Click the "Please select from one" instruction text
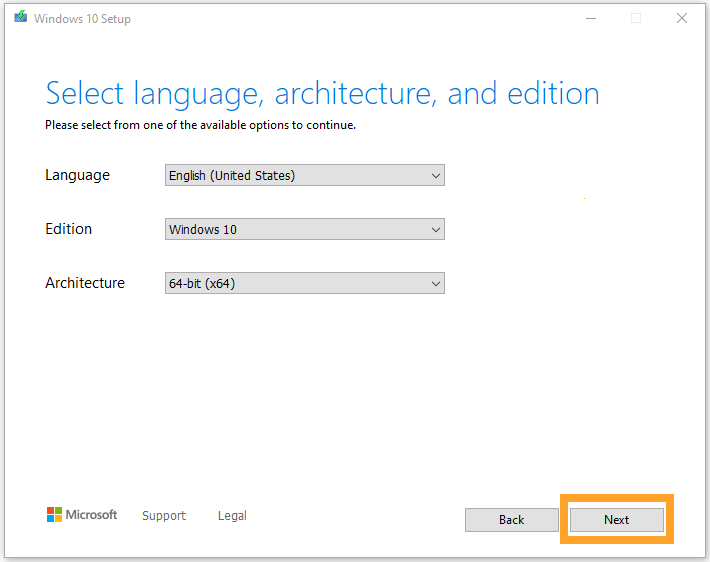Image resolution: width=710 pixels, height=562 pixels. tap(200, 125)
